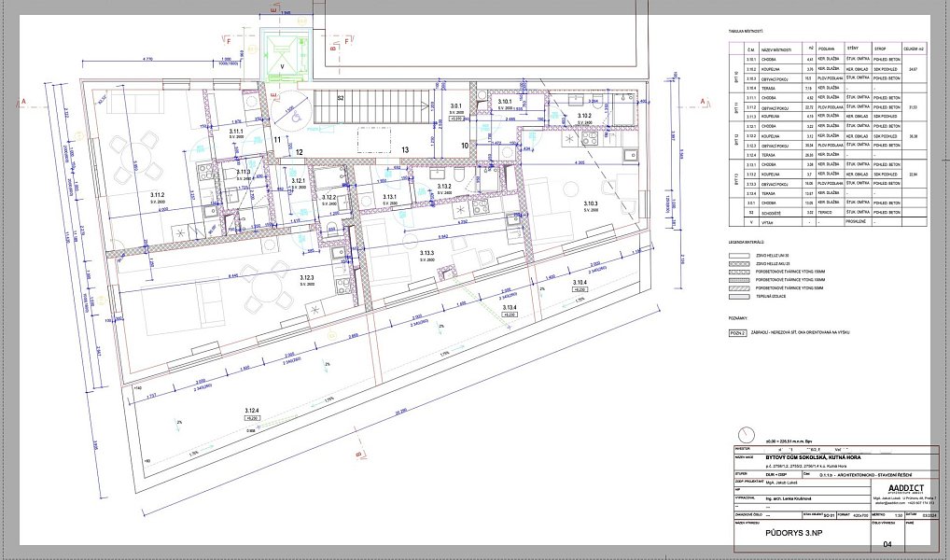Click apartment number 12 in the corridor
The image size is (950, 560).
(300, 153)
